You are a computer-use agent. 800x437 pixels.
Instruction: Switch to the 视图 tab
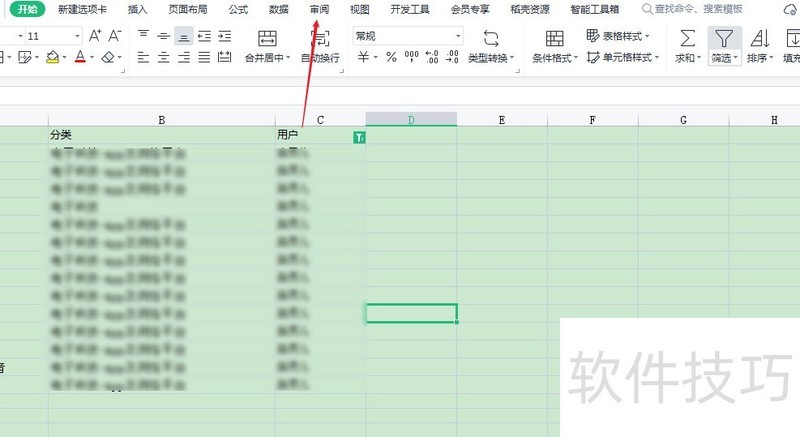pyautogui.click(x=360, y=9)
